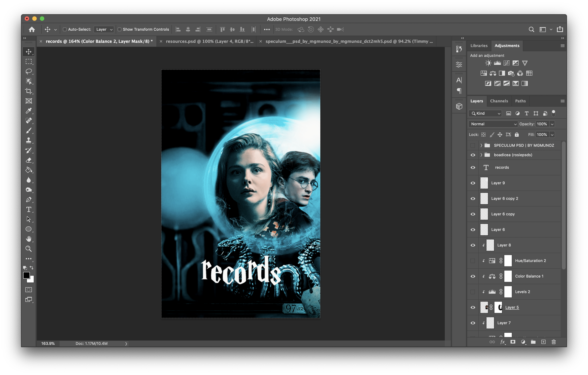Add a Photo Filter adjustment
This screenshot has height=375, width=588.
[511, 73]
